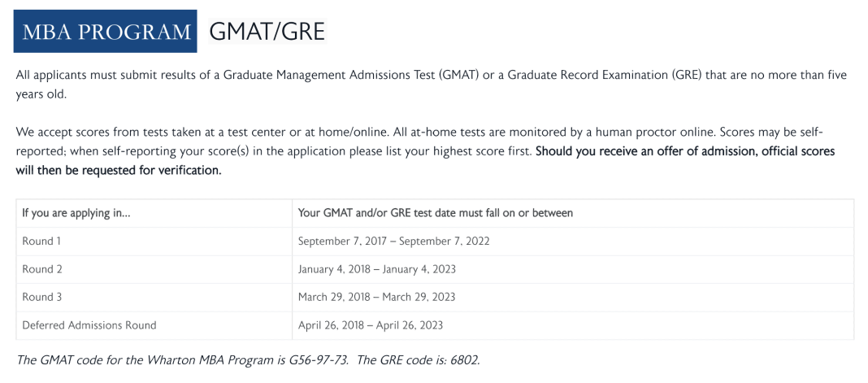Select the Round 3 table cell
Screen dimensions: 868x383
(42, 297)
